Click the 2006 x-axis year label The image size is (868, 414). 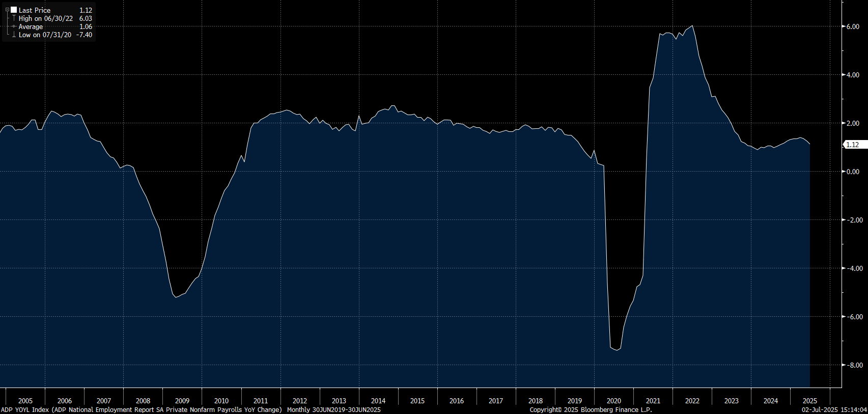click(x=65, y=401)
